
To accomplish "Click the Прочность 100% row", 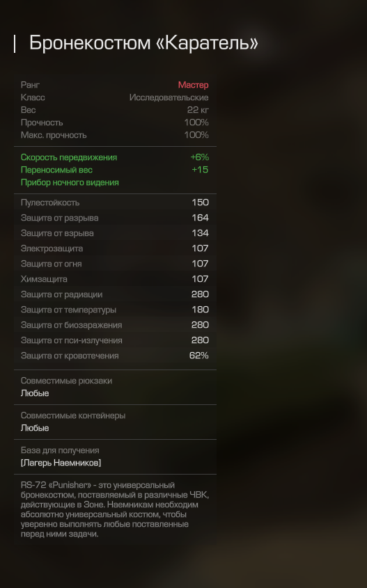I will click(x=115, y=122).
